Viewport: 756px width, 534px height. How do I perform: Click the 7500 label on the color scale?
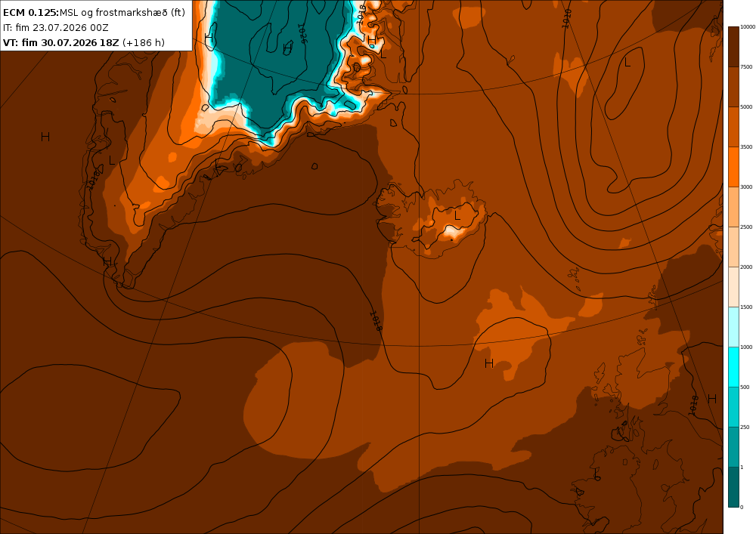point(746,67)
